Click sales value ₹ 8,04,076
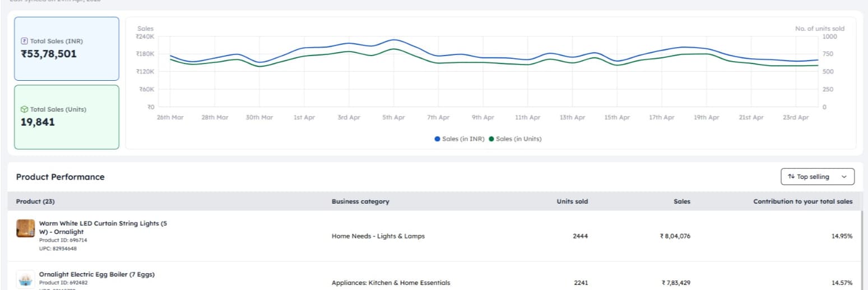Image resolution: width=868 pixels, height=290 pixels. tap(675, 236)
